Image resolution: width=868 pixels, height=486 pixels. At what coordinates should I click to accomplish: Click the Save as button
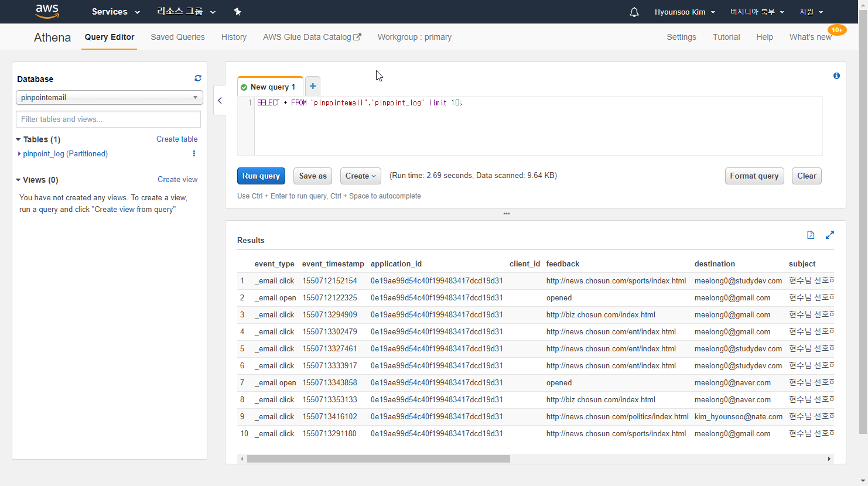pos(313,176)
